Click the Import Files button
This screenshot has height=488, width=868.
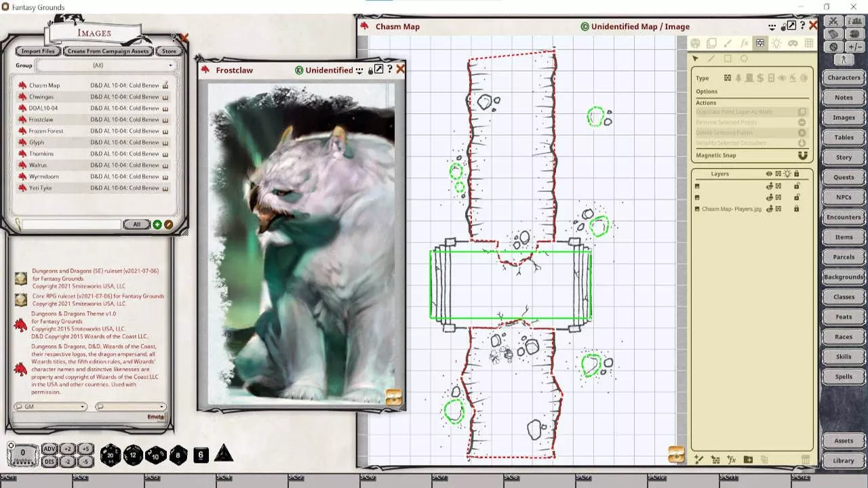pos(39,52)
